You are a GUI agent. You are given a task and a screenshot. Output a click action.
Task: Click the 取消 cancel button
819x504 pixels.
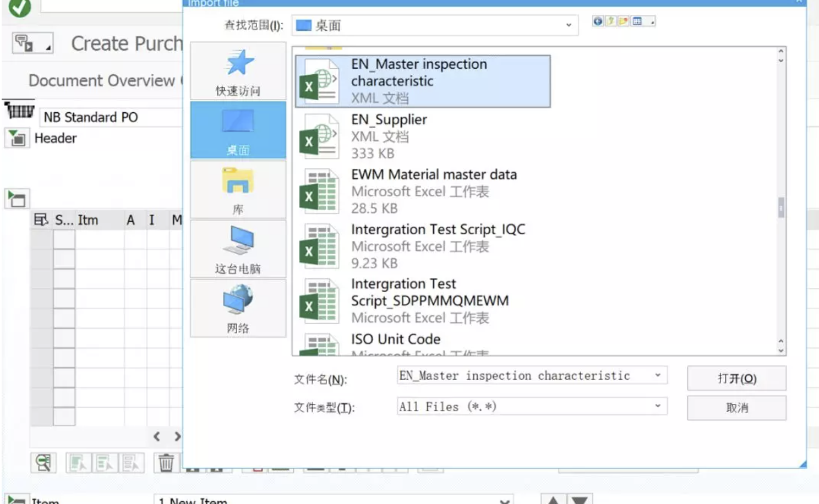[736, 408]
